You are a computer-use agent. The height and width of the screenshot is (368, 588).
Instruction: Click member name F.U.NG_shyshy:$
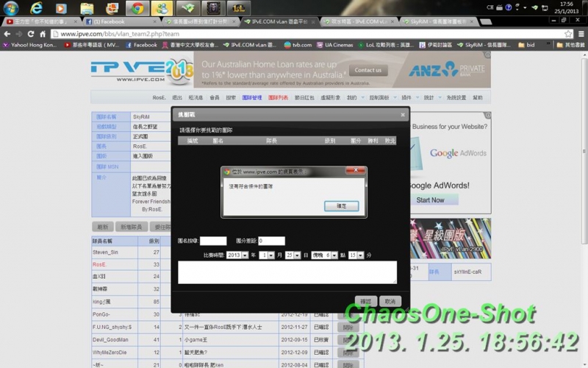pyautogui.click(x=112, y=327)
